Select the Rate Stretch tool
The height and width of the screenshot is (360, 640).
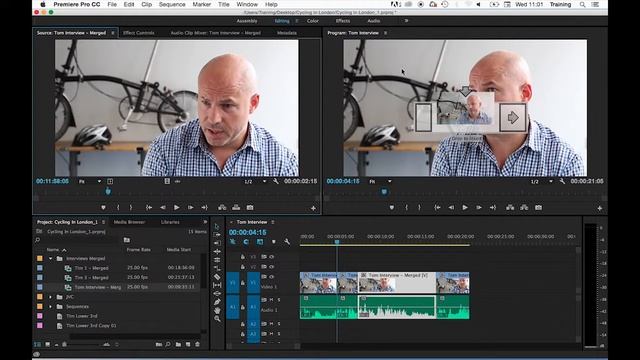[x=217, y=260]
